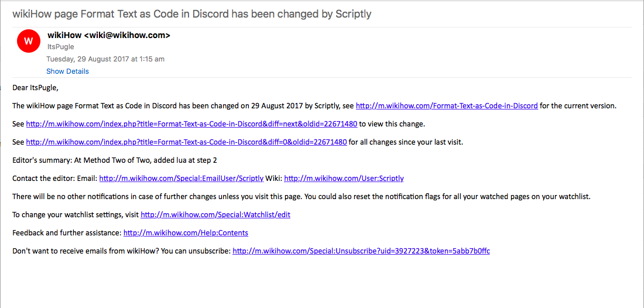This screenshot has height=308, width=644.
Task: Click the 'Feedback and further assistance:' label
Action: tap(67, 233)
